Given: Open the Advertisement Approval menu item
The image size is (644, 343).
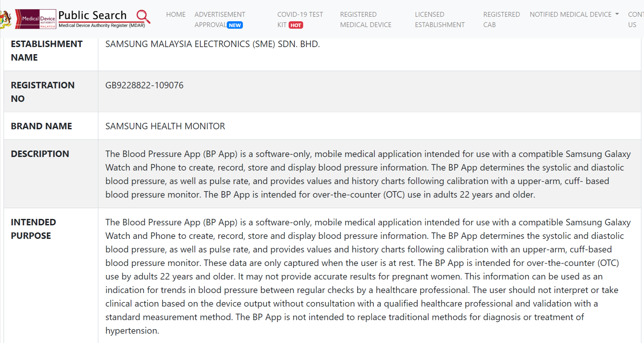Looking at the screenshot, I should (220, 19).
